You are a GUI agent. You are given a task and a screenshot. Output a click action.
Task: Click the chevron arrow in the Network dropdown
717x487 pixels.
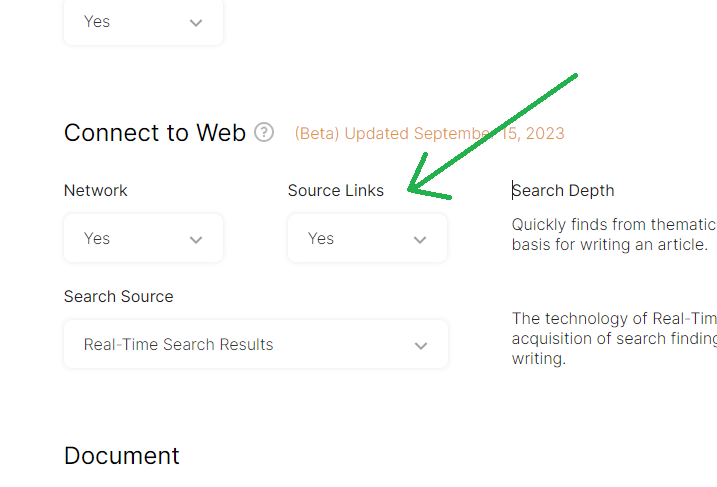(x=196, y=239)
